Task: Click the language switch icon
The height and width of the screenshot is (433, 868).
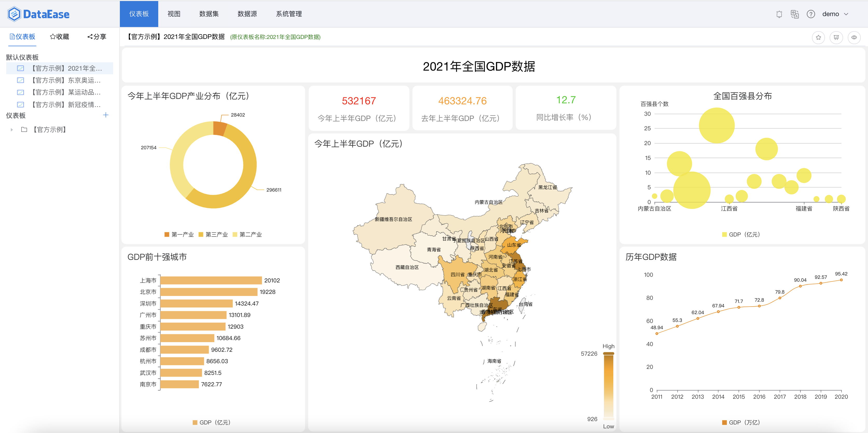Action: tap(795, 14)
